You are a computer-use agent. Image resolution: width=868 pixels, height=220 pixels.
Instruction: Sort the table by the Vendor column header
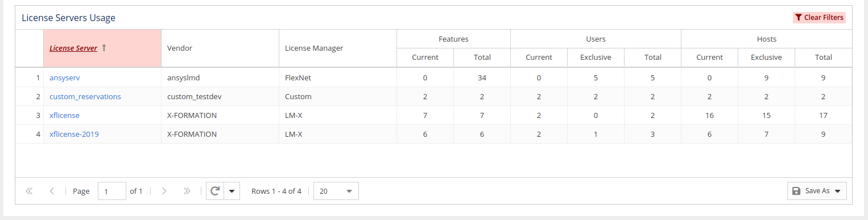(180, 48)
